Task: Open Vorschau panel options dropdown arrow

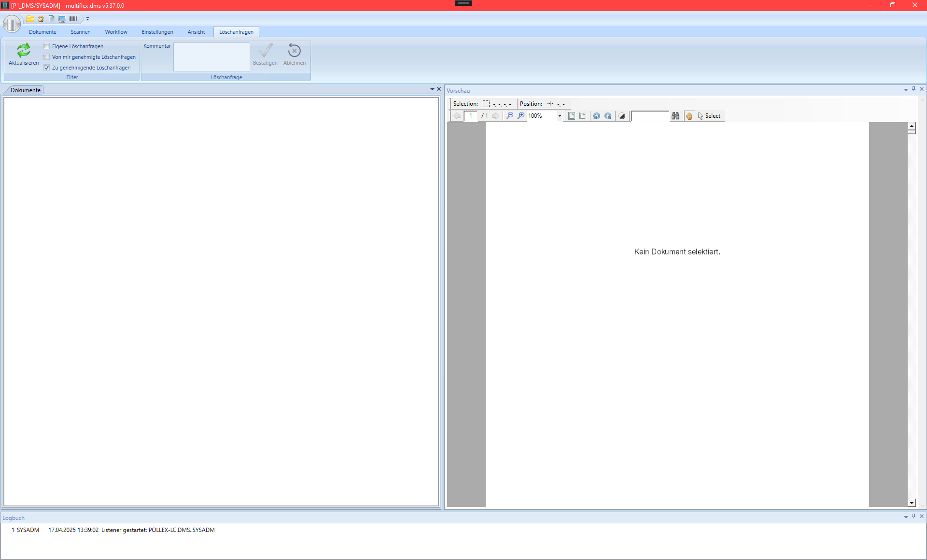Action: pos(906,90)
